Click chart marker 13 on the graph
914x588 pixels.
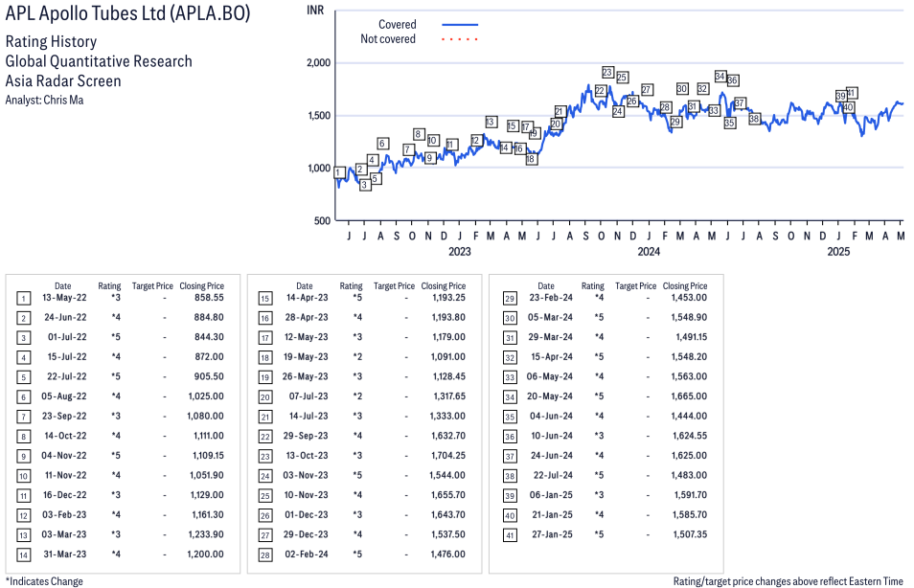(x=491, y=122)
